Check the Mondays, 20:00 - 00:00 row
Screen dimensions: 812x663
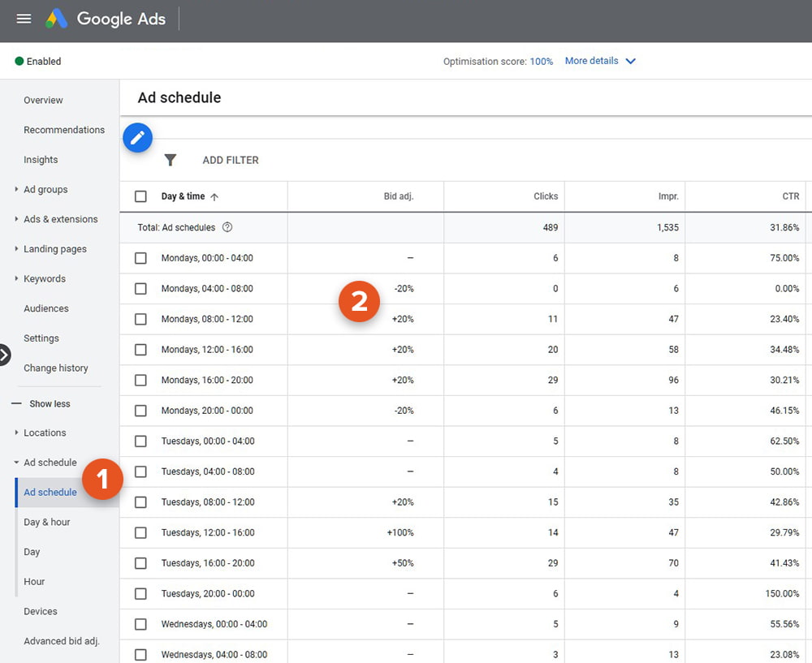coord(140,411)
